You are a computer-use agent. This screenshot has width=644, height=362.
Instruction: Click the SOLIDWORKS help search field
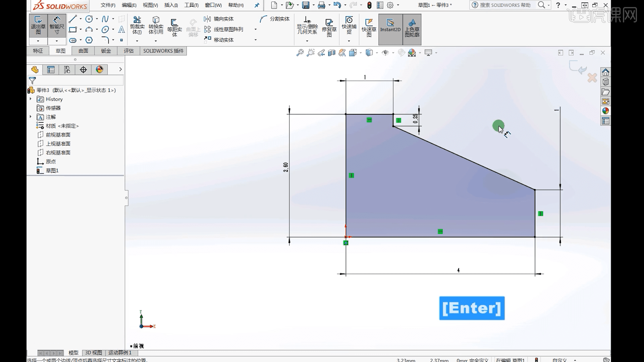(x=506, y=5)
